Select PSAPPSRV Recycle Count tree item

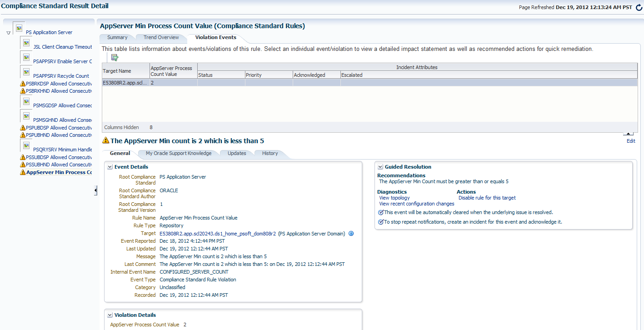click(x=61, y=76)
